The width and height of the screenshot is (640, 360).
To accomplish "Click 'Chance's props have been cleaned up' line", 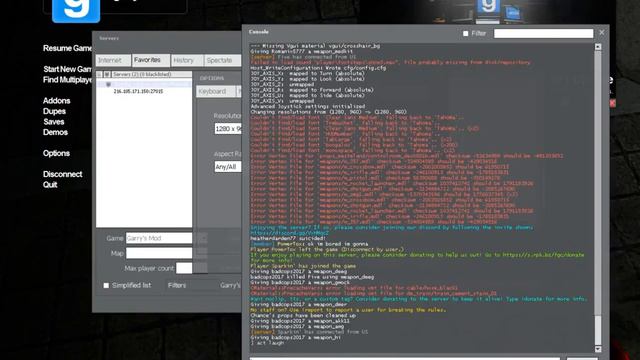I will coord(303,316).
